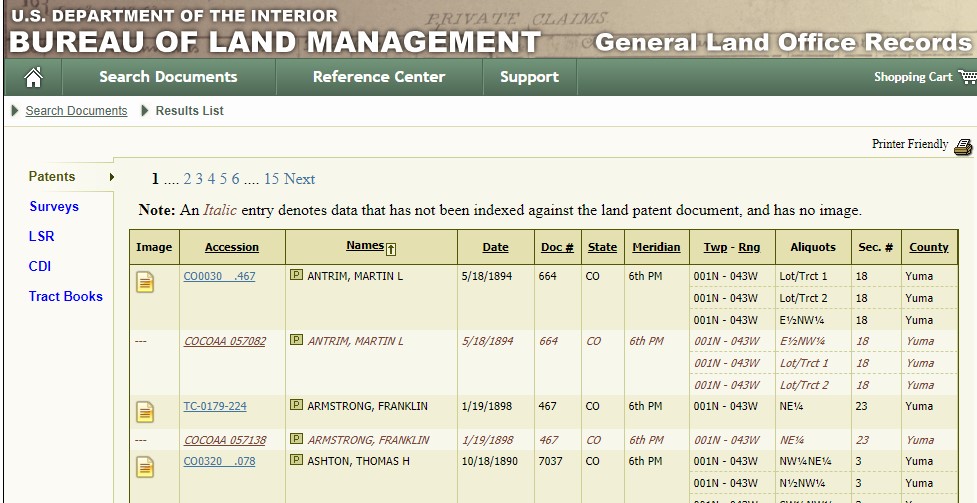Sort results by Names column header
This screenshot has height=503, width=977.
[x=366, y=246]
